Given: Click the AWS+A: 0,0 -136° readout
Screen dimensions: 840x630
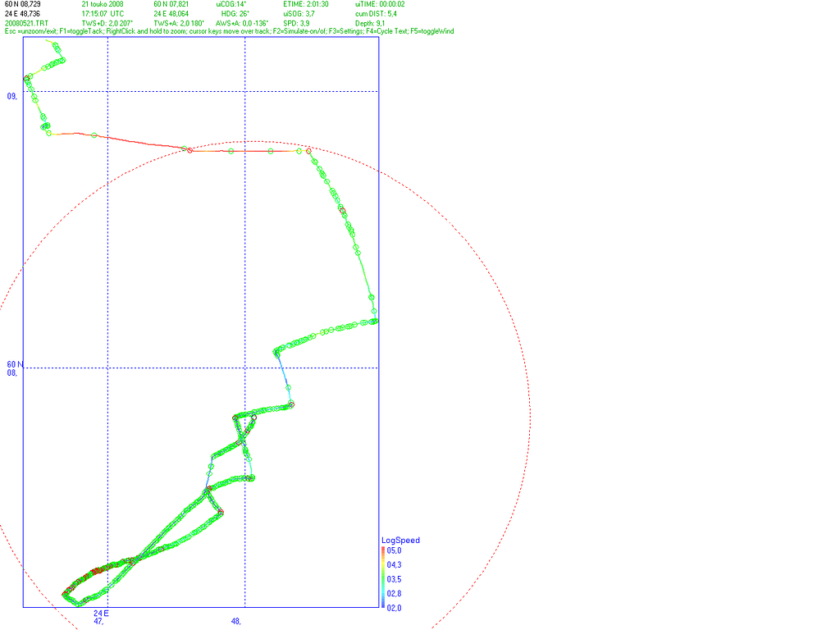Looking at the screenshot, I should (242, 24).
